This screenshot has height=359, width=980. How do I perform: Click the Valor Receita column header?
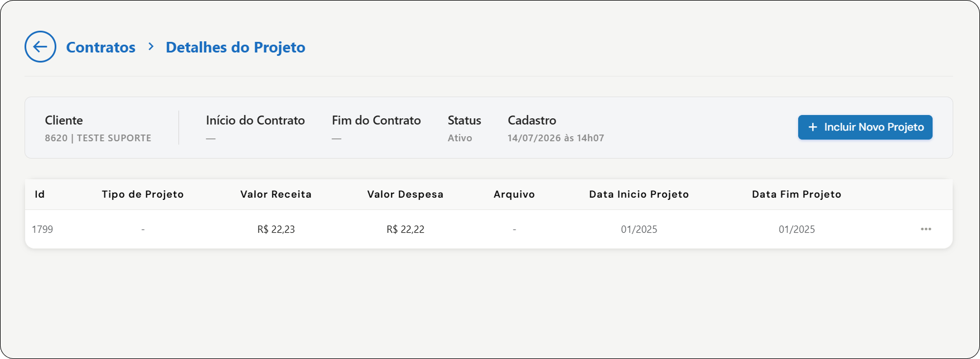[276, 194]
